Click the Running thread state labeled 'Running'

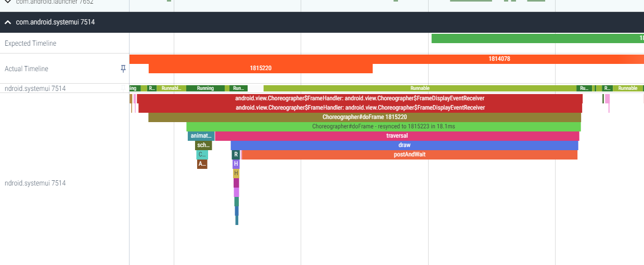(x=205, y=88)
